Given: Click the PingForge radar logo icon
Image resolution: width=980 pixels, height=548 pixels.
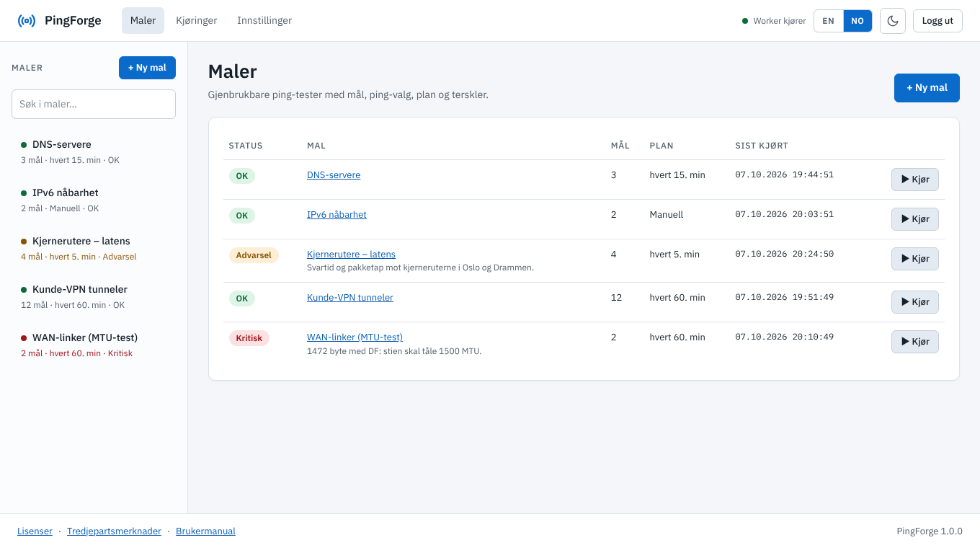Looking at the screenshot, I should tap(27, 21).
